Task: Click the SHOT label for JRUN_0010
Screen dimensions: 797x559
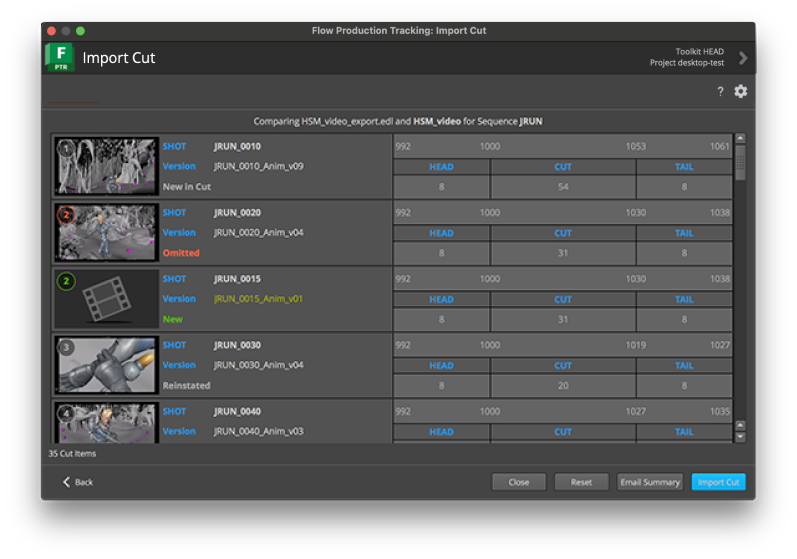Action: coord(174,146)
